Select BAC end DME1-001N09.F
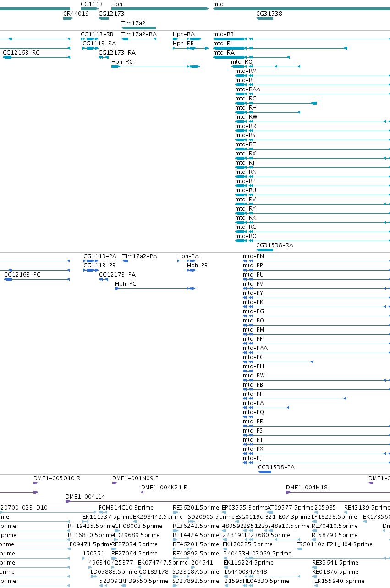The image size is (390, 588). pos(135,478)
